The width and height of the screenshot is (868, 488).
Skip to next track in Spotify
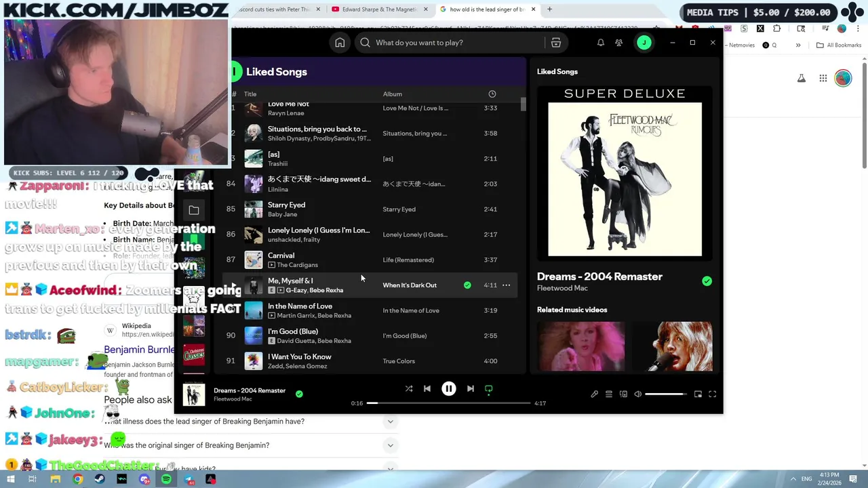click(471, 388)
